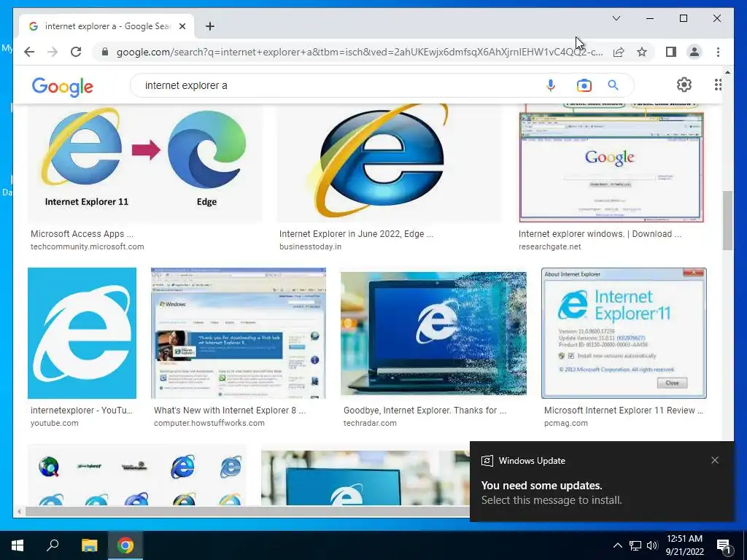Launch File Explorer from taskbar
747x560 pixels.
pos(89,545)
